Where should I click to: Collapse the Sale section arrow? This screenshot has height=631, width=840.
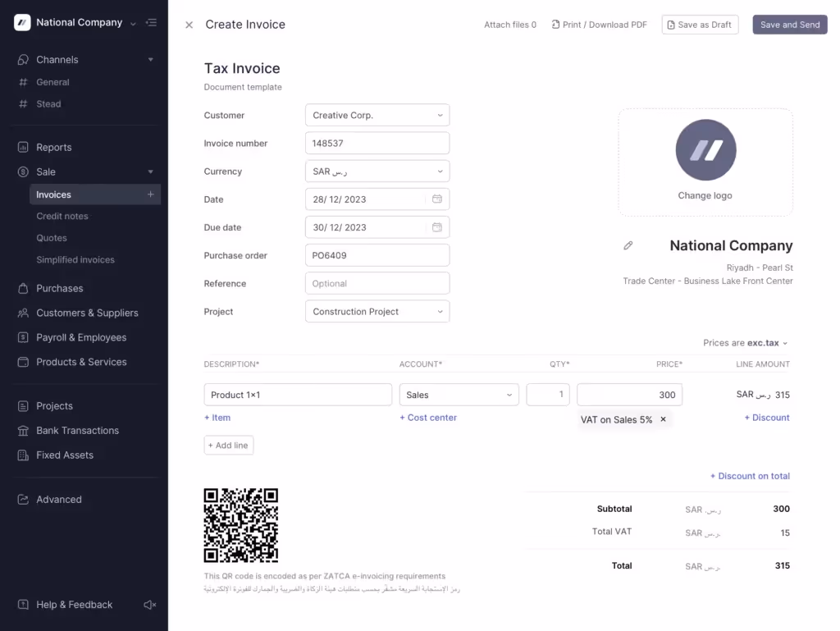click(x=151, y=172)
